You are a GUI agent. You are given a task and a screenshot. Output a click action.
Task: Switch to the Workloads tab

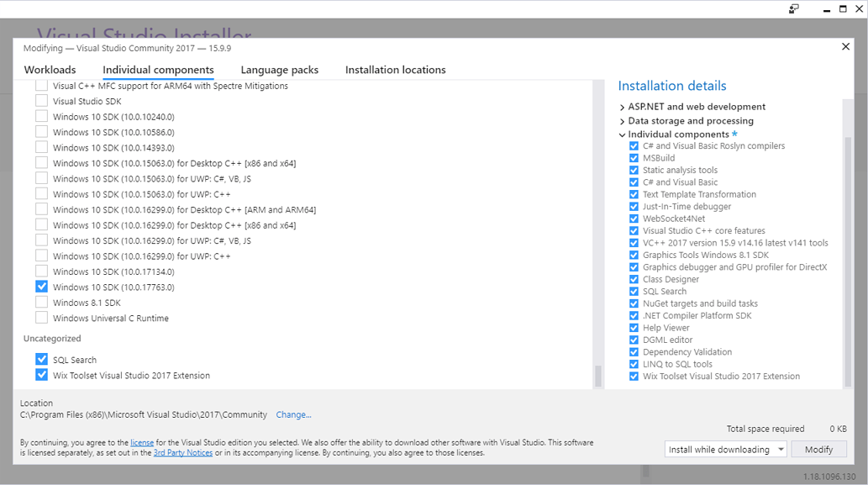point(50,70)
